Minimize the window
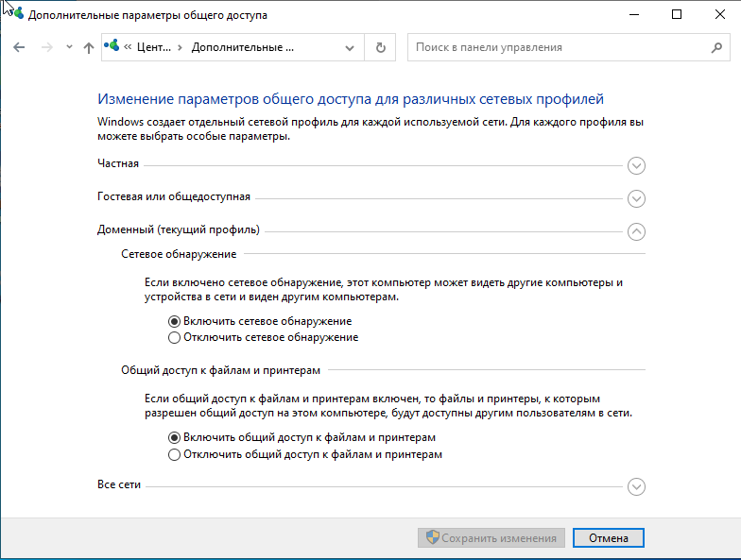The height and width of the screenshot is (560, 741). [x=633, y=15]
